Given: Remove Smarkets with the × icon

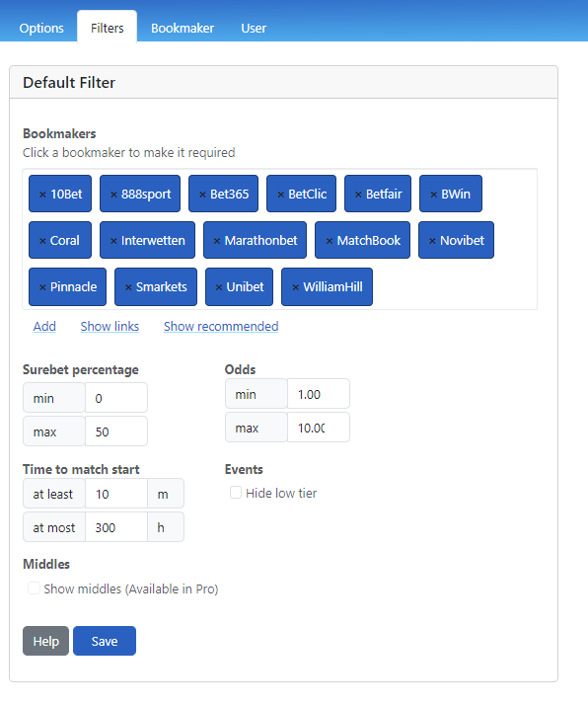Looking at the screenshot, I should click(128, 287).
